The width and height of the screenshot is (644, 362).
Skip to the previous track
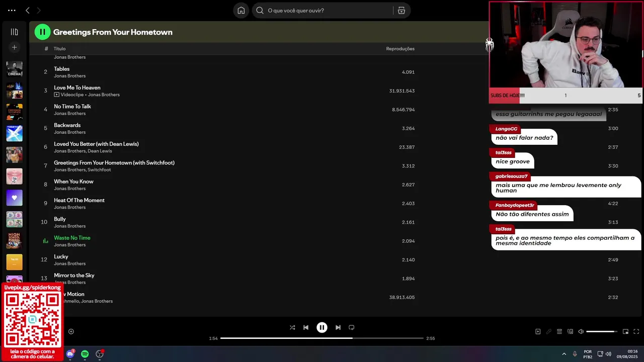(x=306, y=327)
